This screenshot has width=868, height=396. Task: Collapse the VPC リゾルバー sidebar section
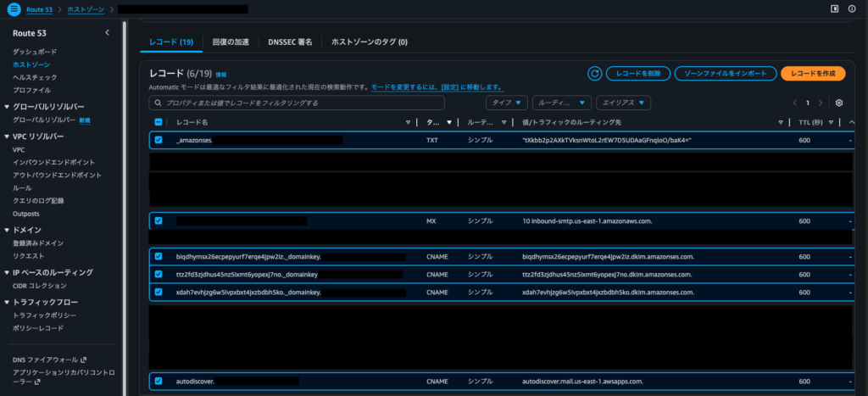point(7,136)
